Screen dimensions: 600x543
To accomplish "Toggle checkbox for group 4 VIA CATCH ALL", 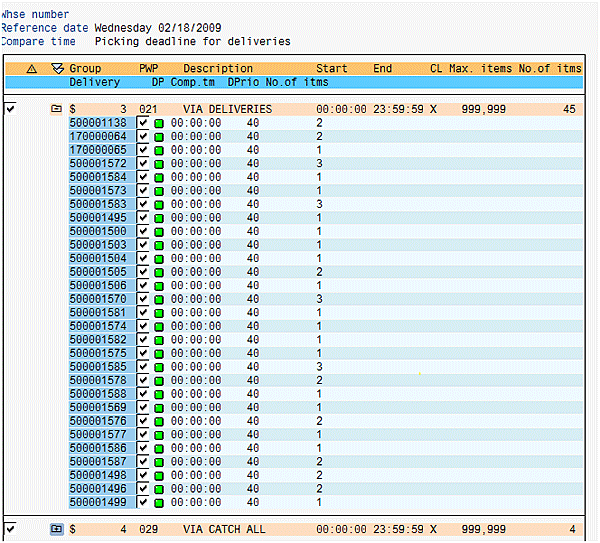I will click(11, 529).
